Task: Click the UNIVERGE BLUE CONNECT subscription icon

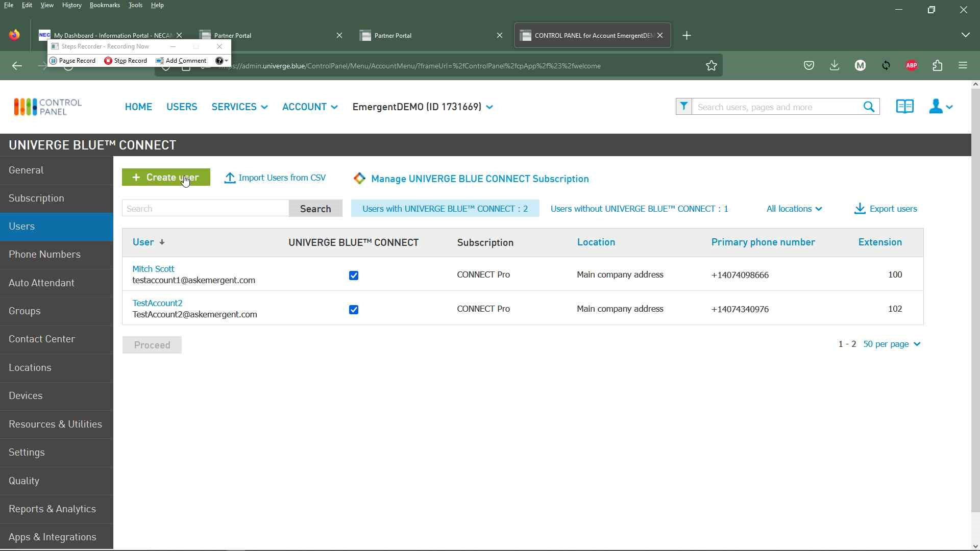Action: [x=360, y=179]
